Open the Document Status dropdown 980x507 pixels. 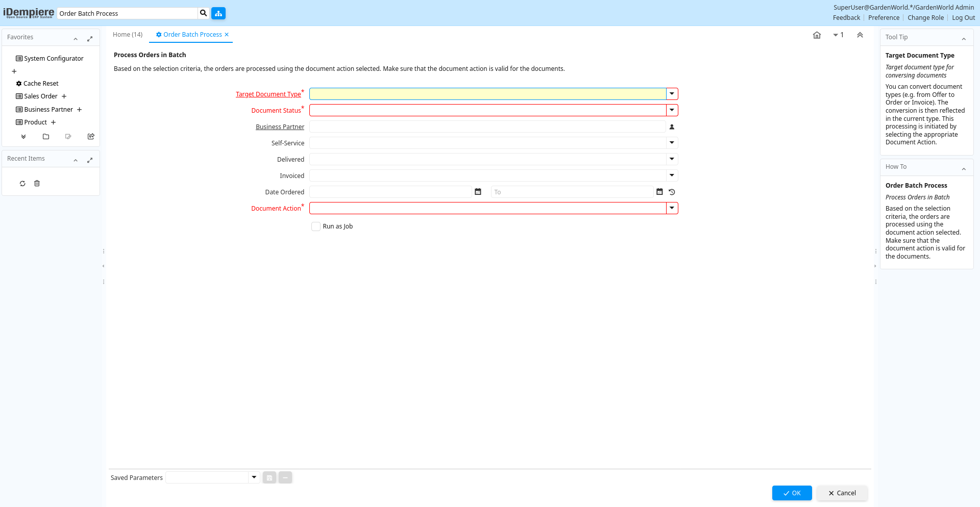pyautogui.click(x=672, y=110)
